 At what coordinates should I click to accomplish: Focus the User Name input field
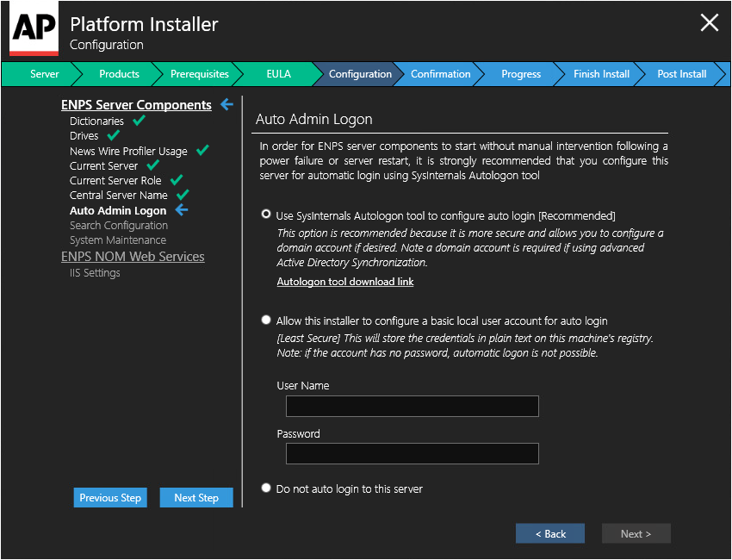click(x=413, y=406)
